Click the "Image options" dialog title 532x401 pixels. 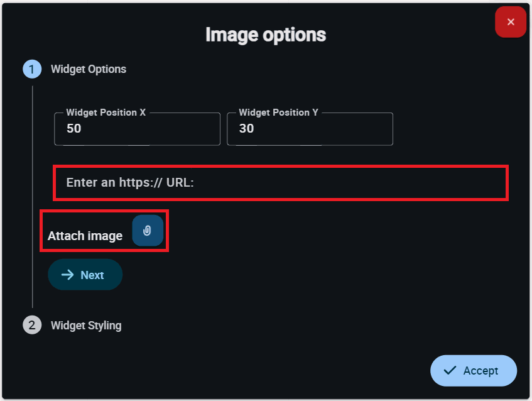pos(266,35)
